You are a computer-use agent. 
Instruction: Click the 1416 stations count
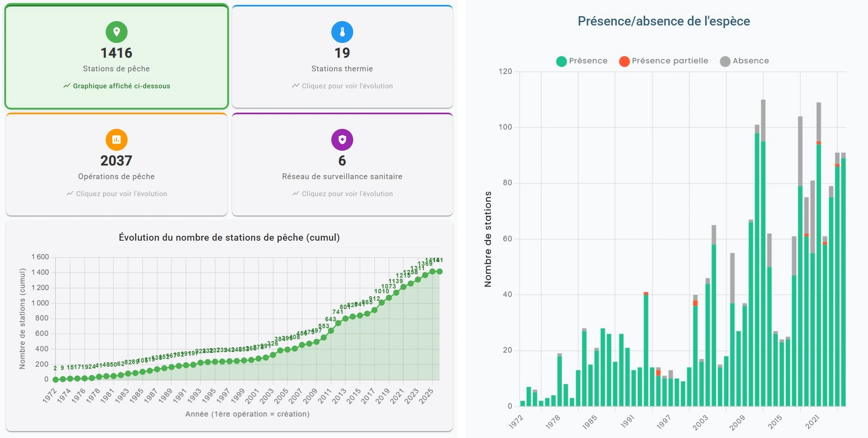117,53
